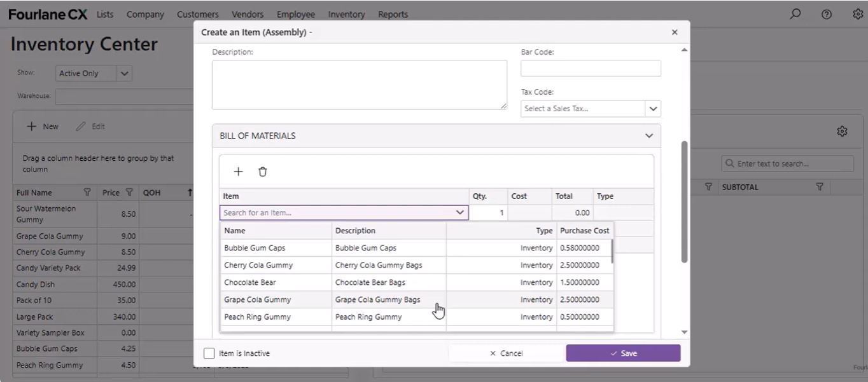
Task: Click the Bar Code input field
Action: [x=591, y=69]
